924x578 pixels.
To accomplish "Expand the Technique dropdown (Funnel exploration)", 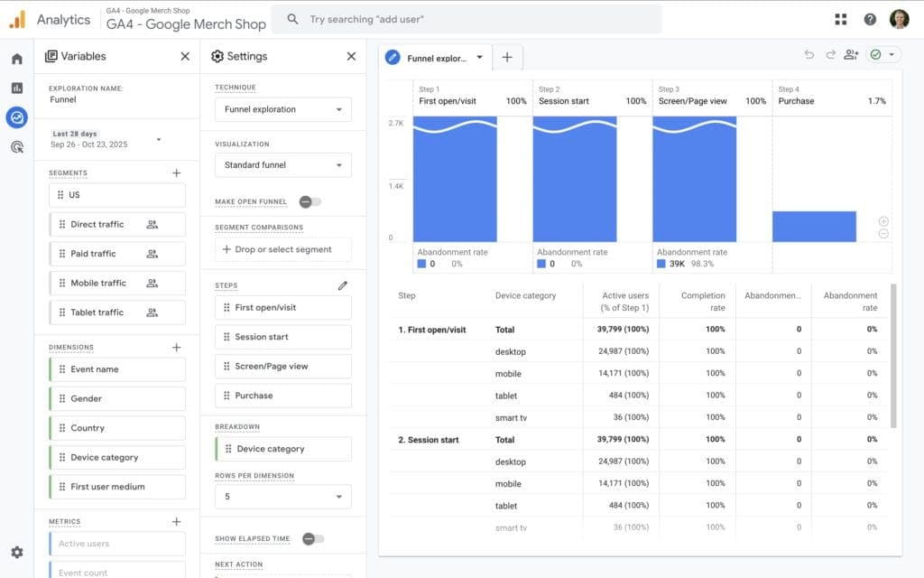I will click(282, 109).
